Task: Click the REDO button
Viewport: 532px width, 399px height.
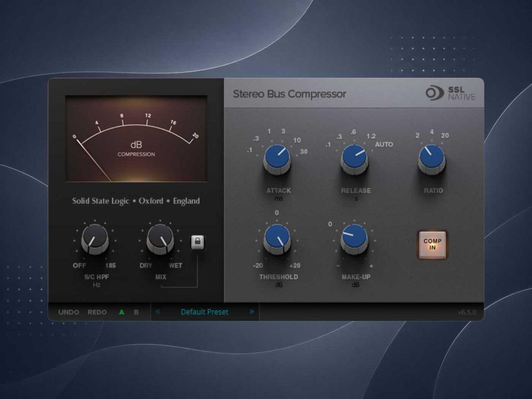Action: click(x=97, y=312)
